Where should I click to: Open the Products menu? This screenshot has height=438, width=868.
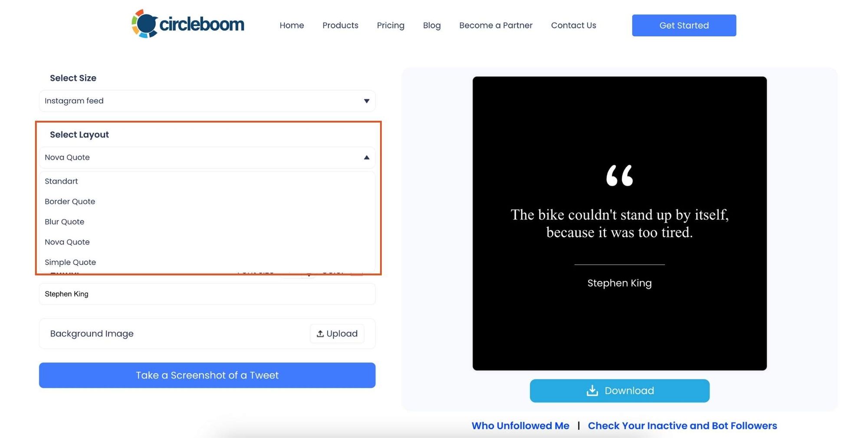tap(340, 25)
